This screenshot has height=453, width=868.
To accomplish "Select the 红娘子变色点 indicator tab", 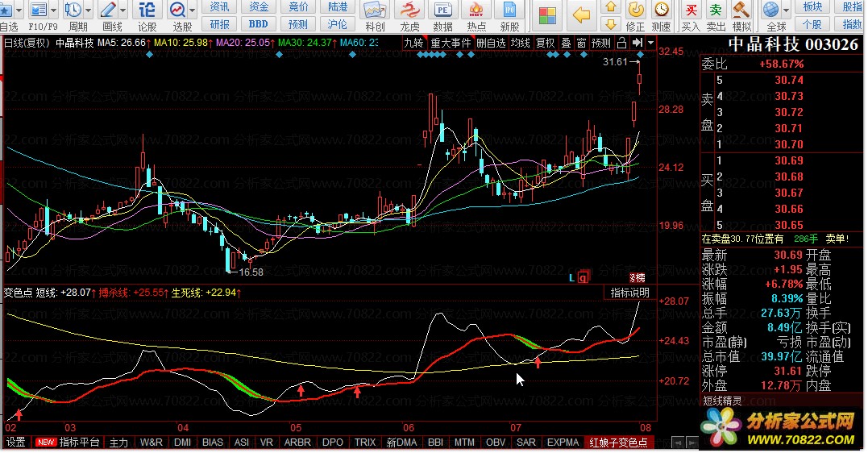I will (618, 443).
